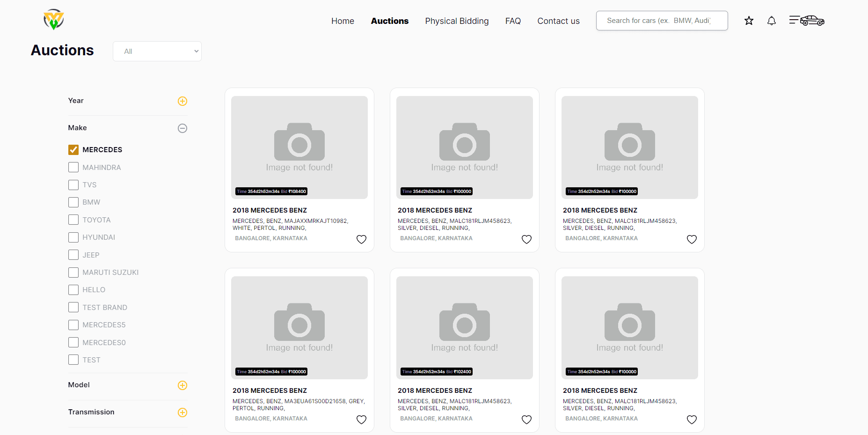Click BANGALORE, KARNATAKA on the first card
Screen dimensions: 868x435
click(x=271, y=238)
